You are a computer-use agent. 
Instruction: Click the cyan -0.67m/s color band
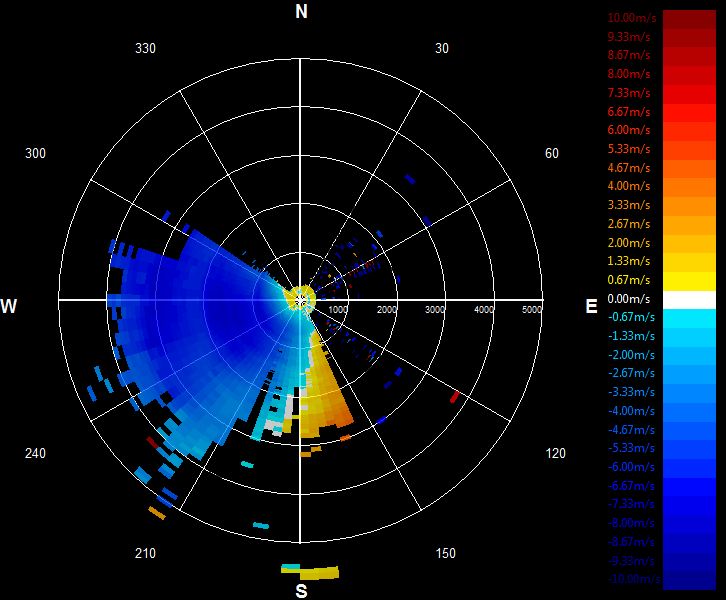click(689, 319)
